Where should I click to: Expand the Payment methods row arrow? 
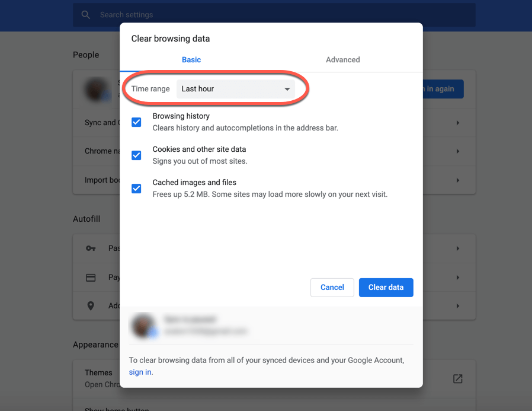point(458,278)
